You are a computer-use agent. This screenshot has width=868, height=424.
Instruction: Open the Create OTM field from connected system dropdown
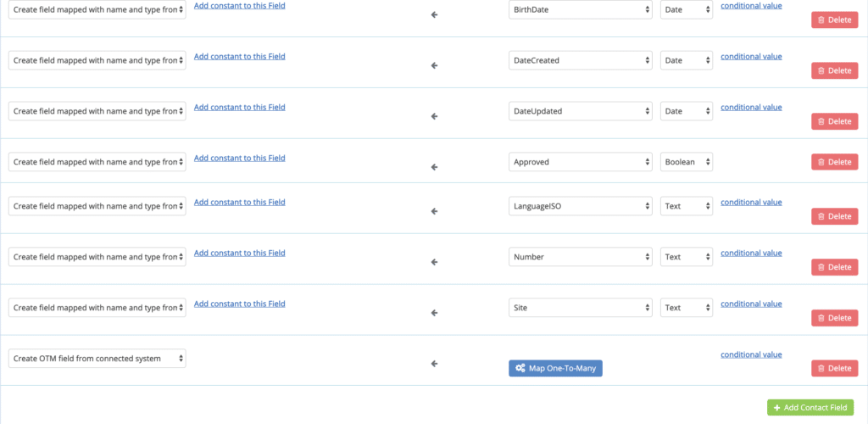point(97,359)
